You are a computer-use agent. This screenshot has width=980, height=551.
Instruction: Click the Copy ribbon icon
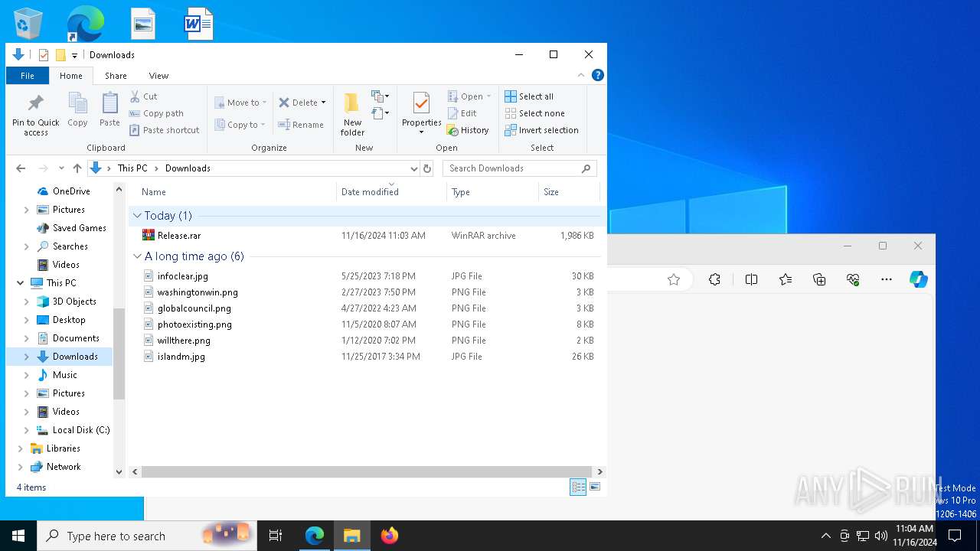(x=77, y=110)
